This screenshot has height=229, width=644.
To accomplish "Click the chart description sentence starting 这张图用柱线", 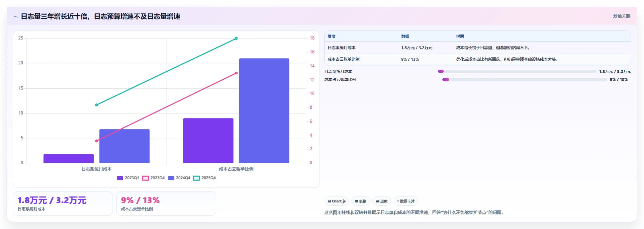I will 415,212.
